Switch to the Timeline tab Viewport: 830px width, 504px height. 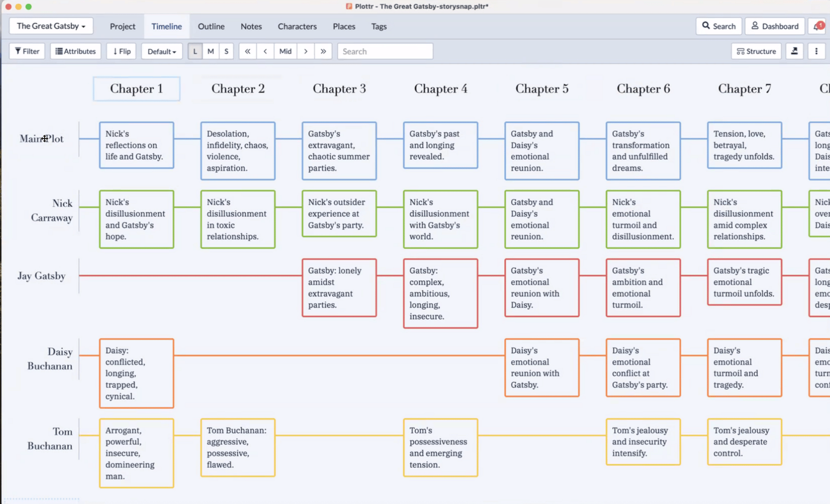pos(166,26)
